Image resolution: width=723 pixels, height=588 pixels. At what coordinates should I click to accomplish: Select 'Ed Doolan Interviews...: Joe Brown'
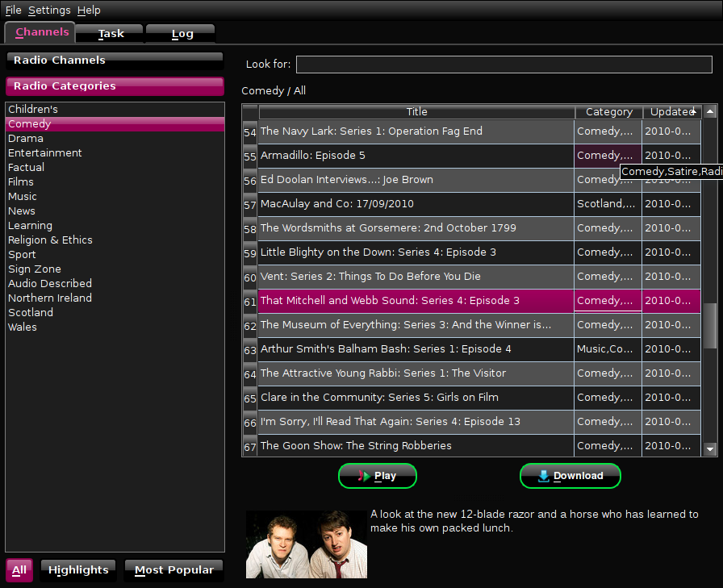[x=416, y=180]
